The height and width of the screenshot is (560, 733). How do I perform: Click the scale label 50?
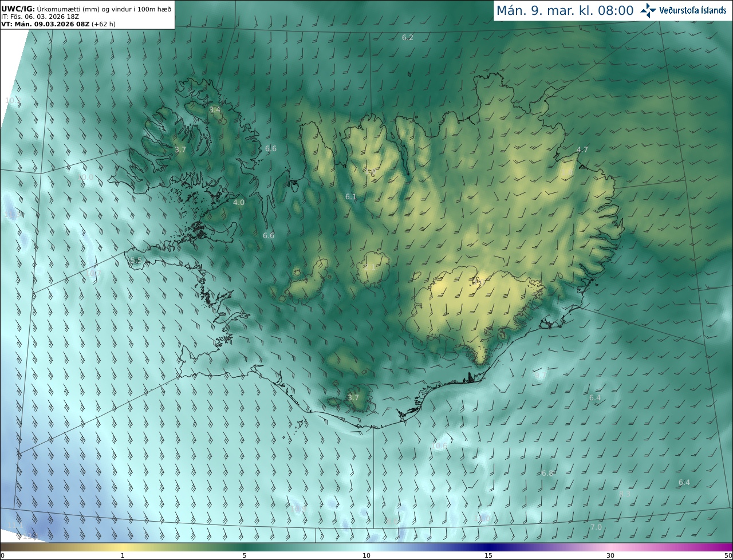[728, 555]
